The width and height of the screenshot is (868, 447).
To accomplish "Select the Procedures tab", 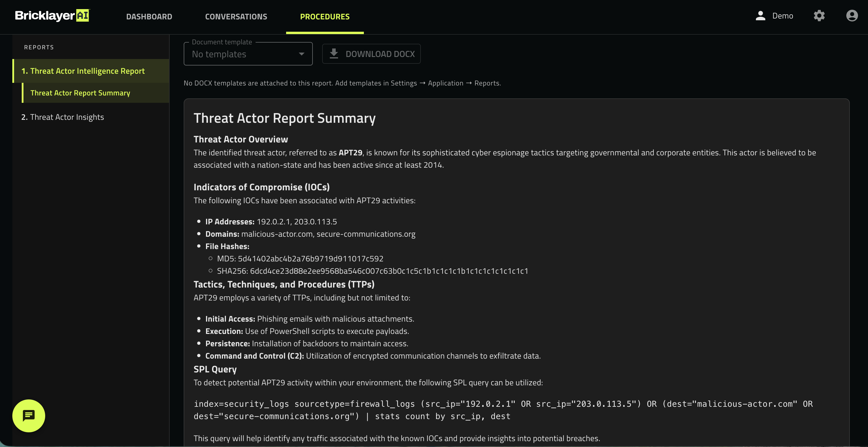I will (x=325, y=16).
